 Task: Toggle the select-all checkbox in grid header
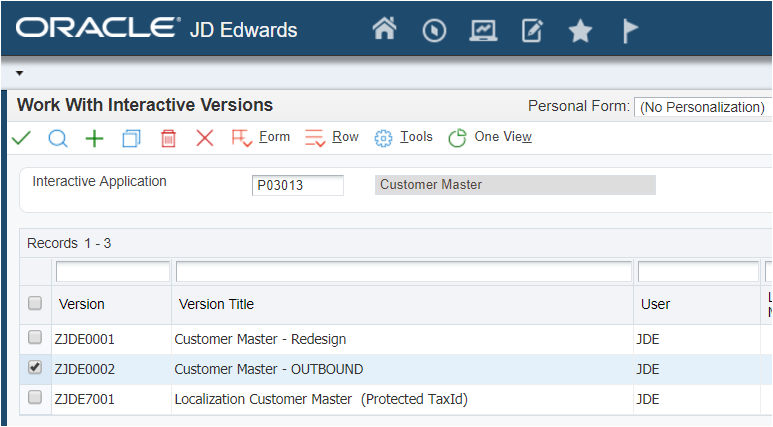(x=35, y=303)
